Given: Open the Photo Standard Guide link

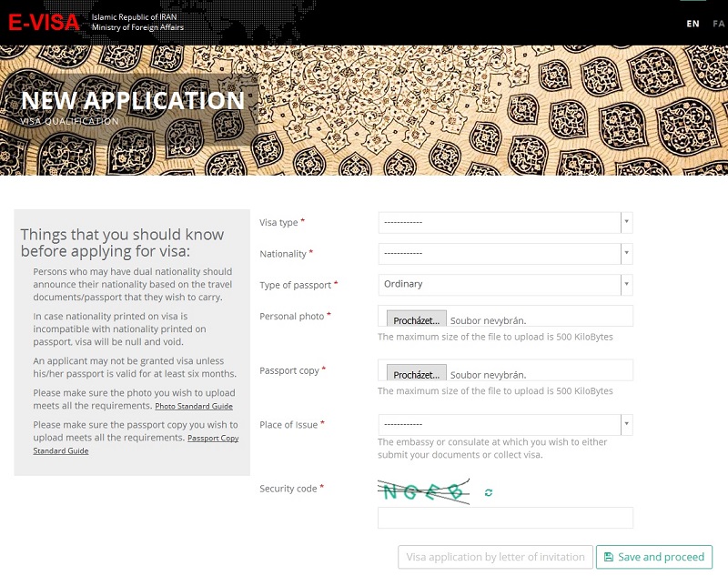Looking at the screenshot, I should click(x=194, y=406).
